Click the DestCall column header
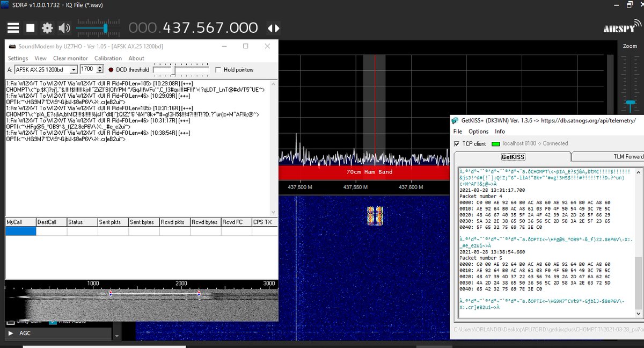644x348 pixels. coord(52,222)
